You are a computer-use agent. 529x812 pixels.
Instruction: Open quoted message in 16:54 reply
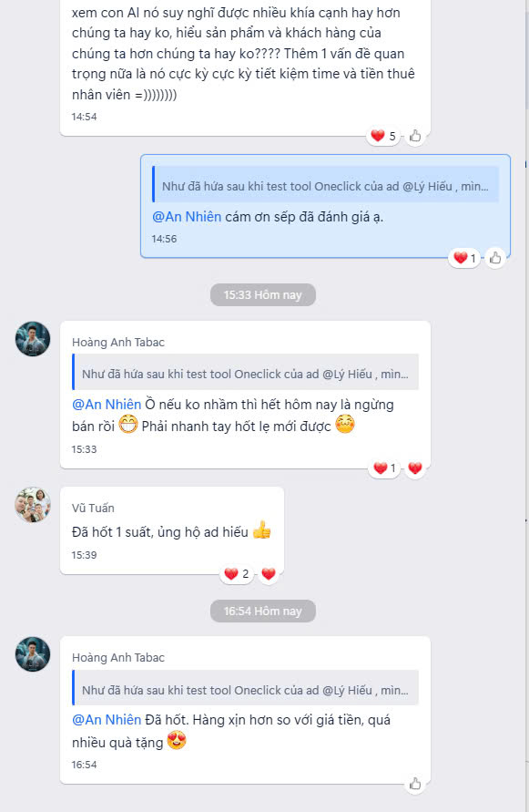tap(245, 690)
